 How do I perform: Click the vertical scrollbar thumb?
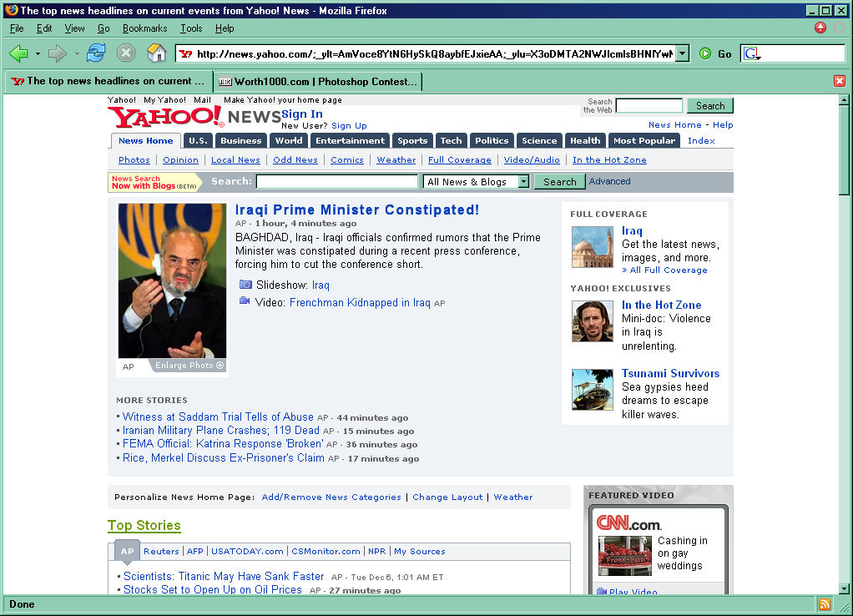[844, 149]
